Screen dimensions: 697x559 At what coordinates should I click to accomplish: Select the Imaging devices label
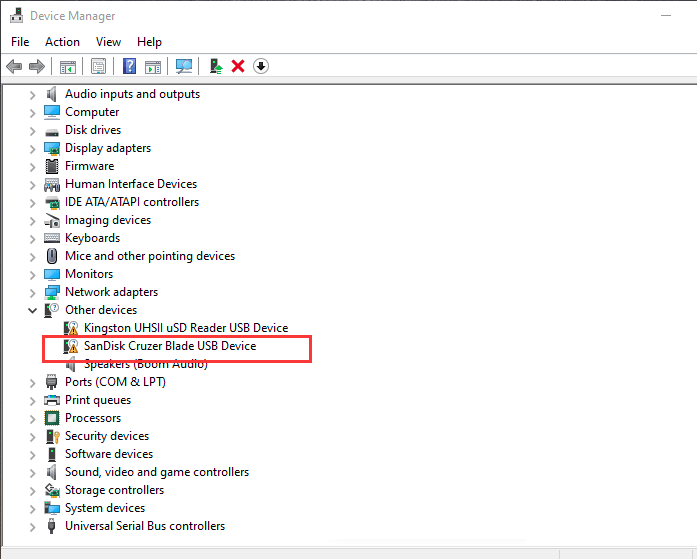108,220
